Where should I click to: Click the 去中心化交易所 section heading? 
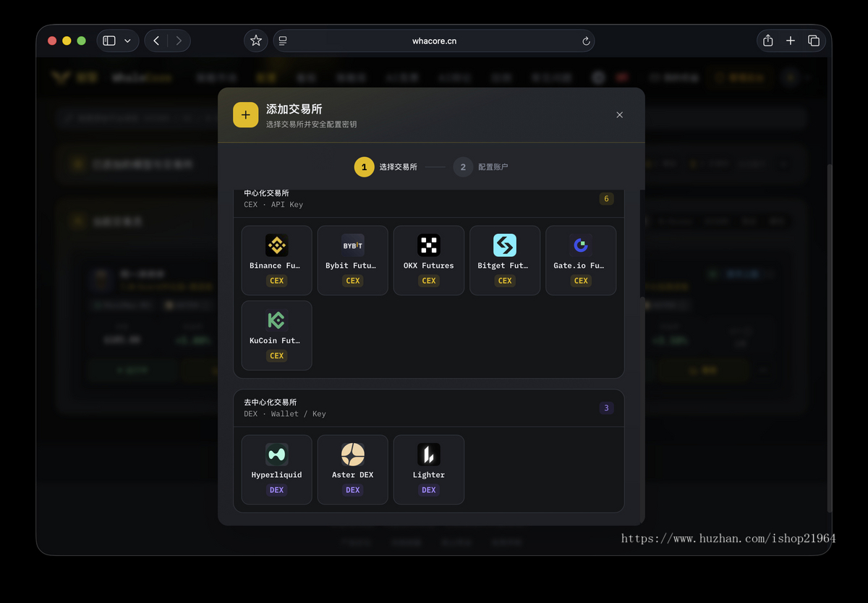point(271,402)
